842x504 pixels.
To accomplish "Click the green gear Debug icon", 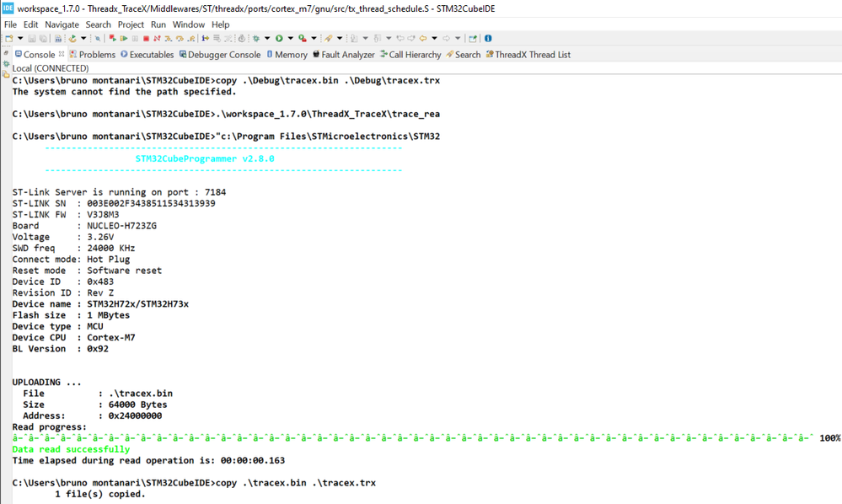I will click(x=256, y=39).
